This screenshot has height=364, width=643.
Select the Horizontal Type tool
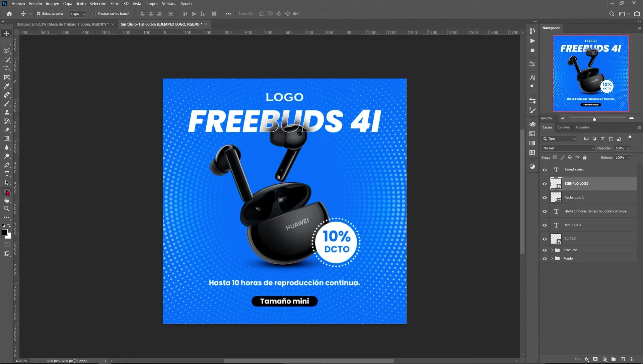(7, 174)
